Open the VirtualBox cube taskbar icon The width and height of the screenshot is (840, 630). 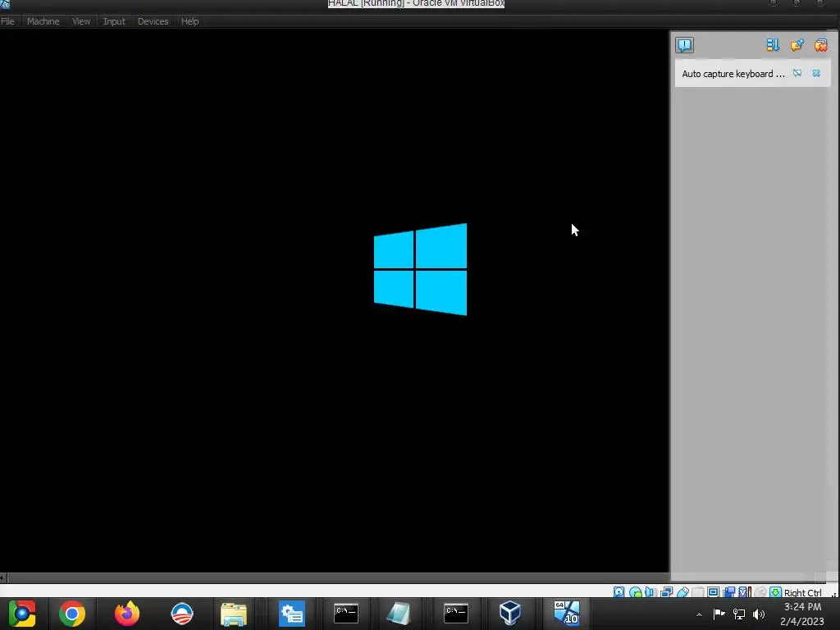[x=509, y=614]
